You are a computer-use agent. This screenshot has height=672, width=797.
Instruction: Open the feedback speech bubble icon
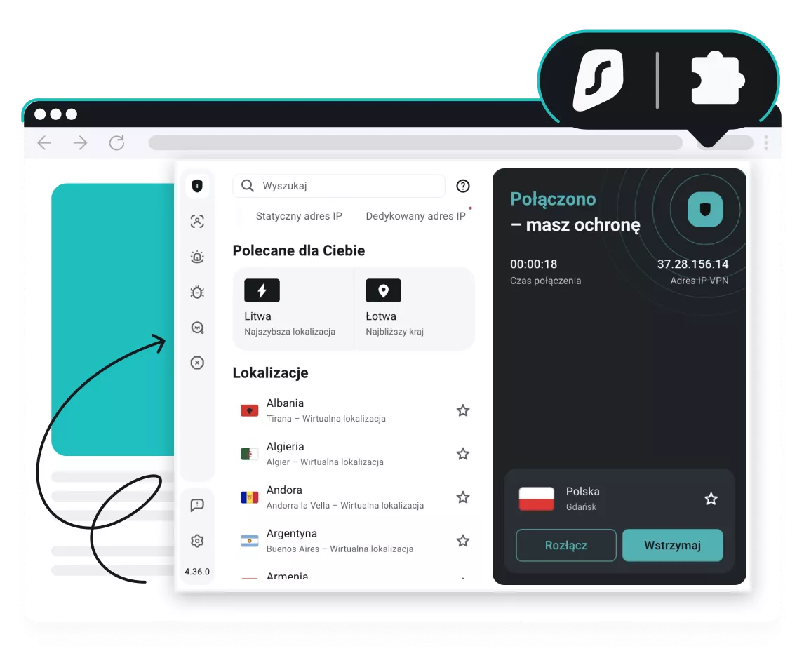197,505
